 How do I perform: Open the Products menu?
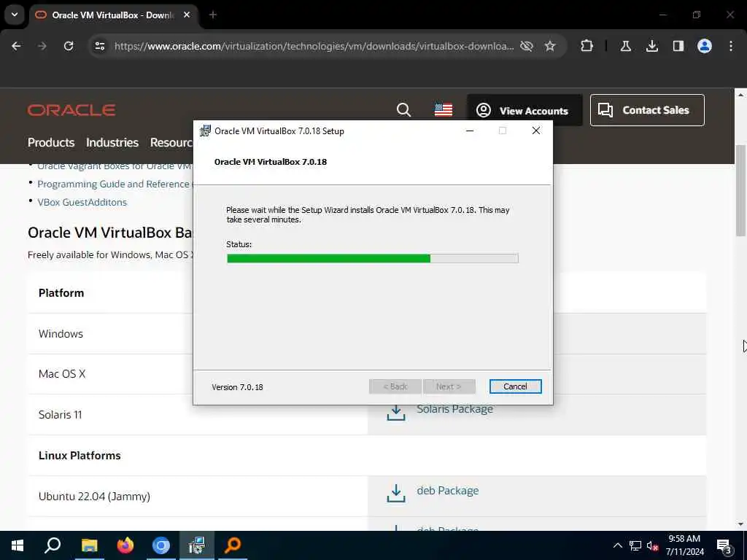[x=51, y=142]
